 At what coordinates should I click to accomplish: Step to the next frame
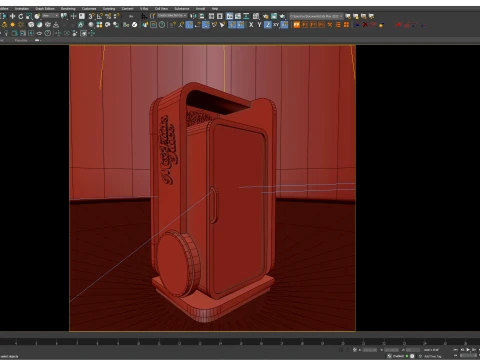(474, 350)
